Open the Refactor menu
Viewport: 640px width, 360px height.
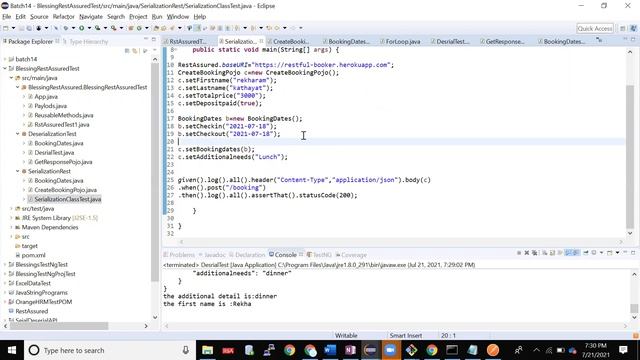(64, 17)
